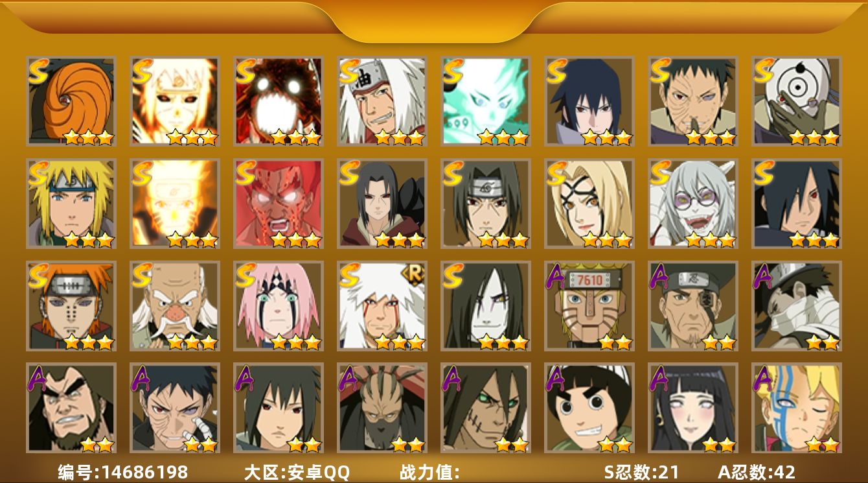
Task: Click the A忍数:42 count label
Action: (x=757, y=472)
